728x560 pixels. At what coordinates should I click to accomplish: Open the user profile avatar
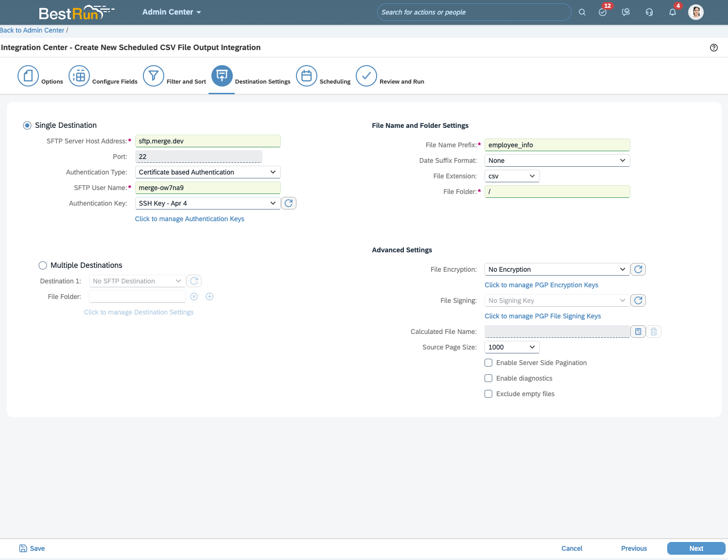point(695,12)
